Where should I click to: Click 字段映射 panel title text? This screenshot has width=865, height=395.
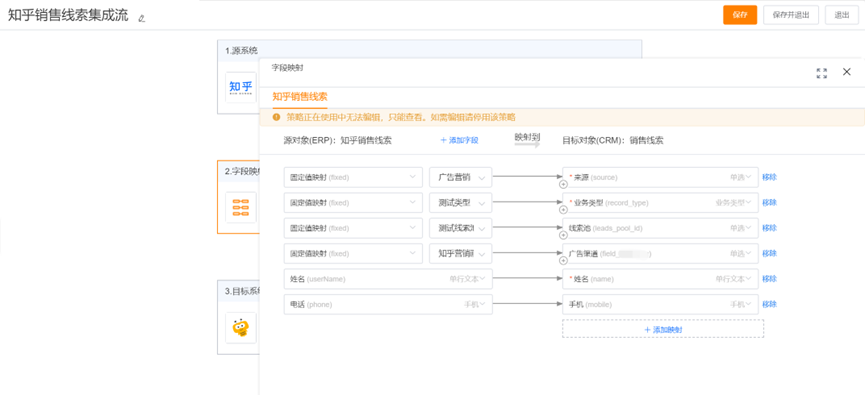point(287,68)
